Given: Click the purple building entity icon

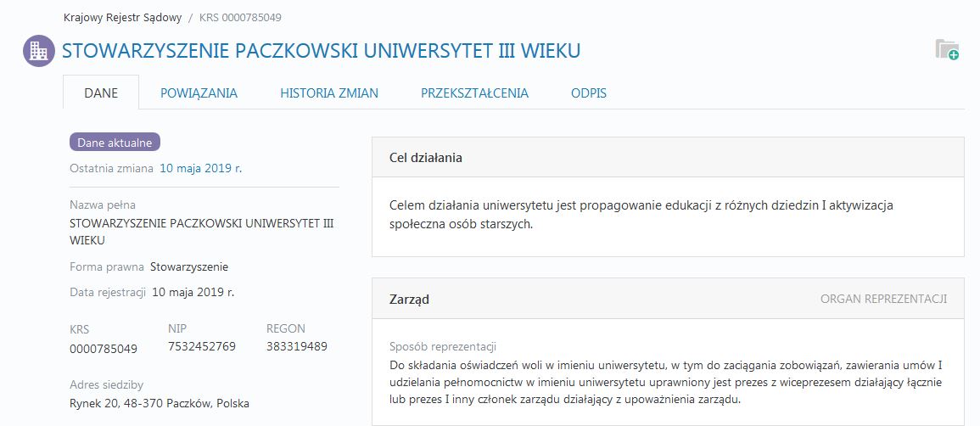Looking at the screenshot, I should tap(39, 51).
